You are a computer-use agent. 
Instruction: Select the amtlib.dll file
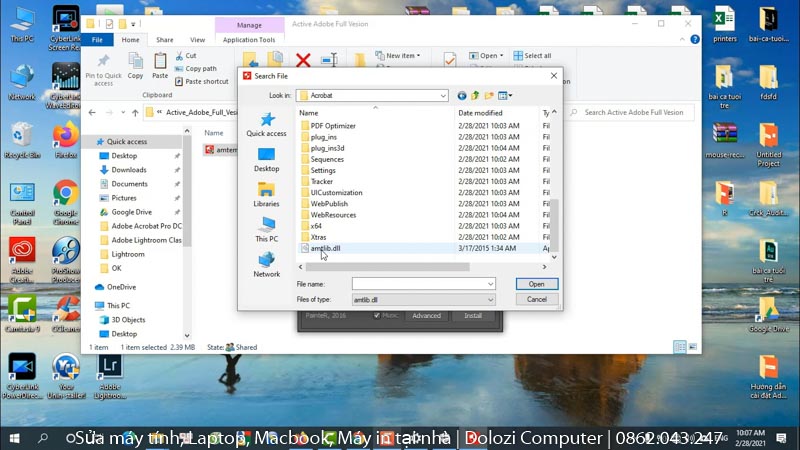[326, 248]
